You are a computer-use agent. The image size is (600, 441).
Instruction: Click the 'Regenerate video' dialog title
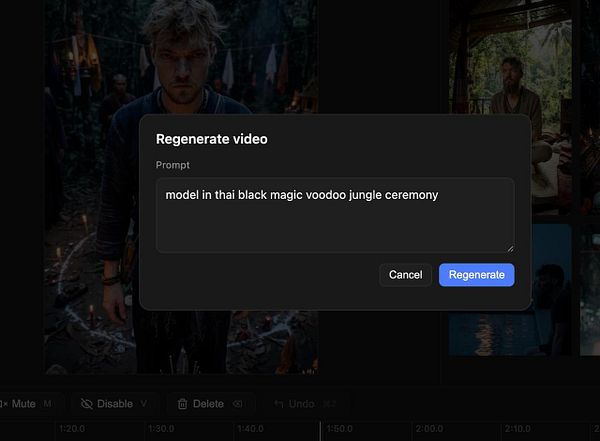coord(212,139)
